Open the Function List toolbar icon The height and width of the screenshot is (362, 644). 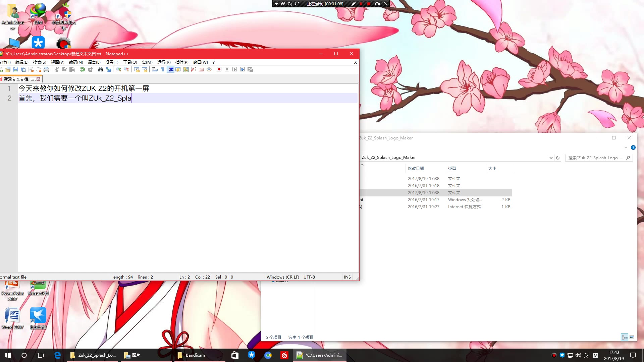[x=194, y=69]
